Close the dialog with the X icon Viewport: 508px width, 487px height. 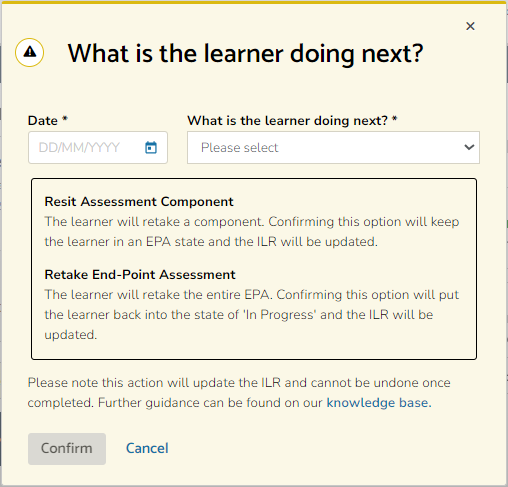(470, 26)
